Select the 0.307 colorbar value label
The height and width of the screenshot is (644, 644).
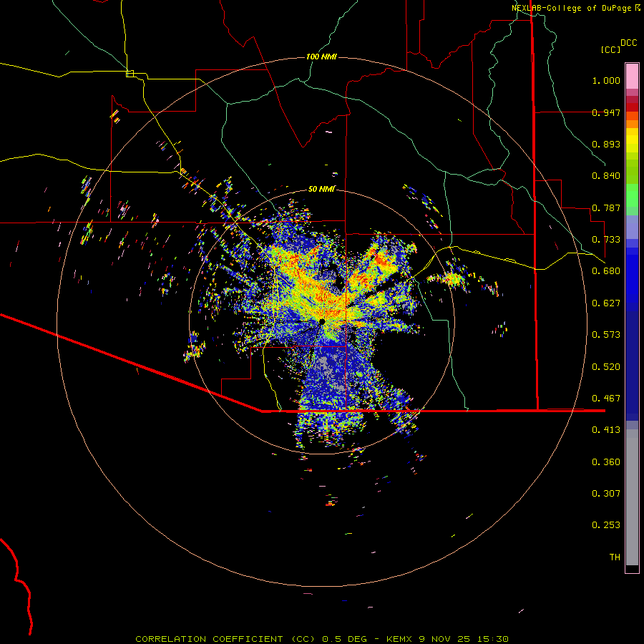point(606,494)
